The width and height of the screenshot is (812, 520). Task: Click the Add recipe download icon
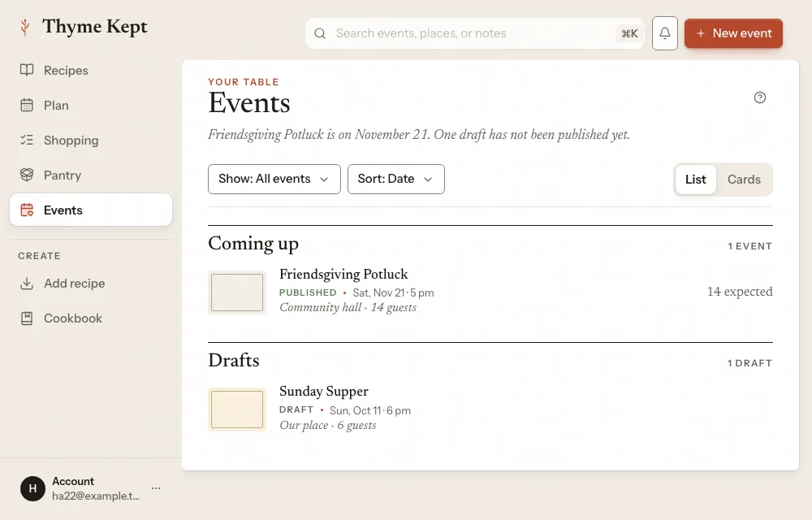pyautogui.click(x=27, y=284)
